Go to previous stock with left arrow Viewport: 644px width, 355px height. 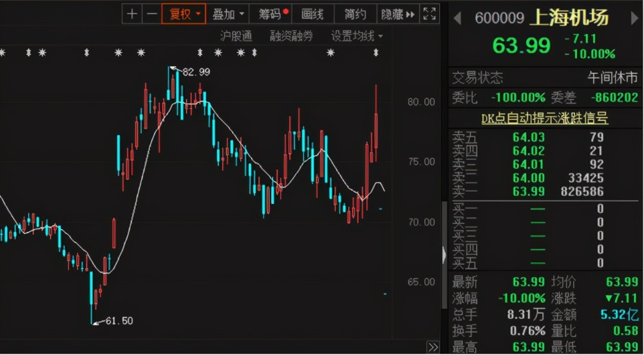coord(457,19)
